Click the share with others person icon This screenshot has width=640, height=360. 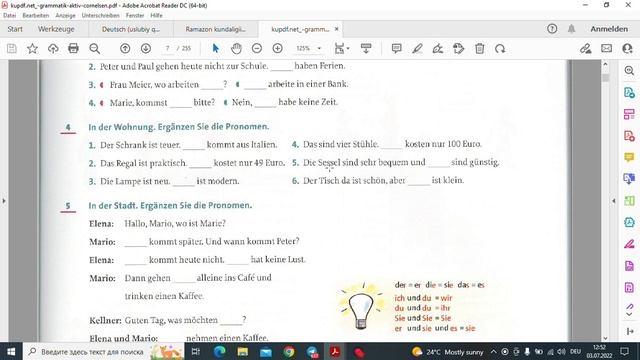tap(627, 49)
